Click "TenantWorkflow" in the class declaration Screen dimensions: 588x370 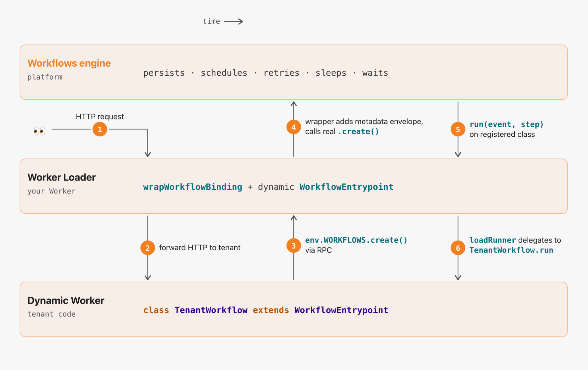[x=211, y=310]
